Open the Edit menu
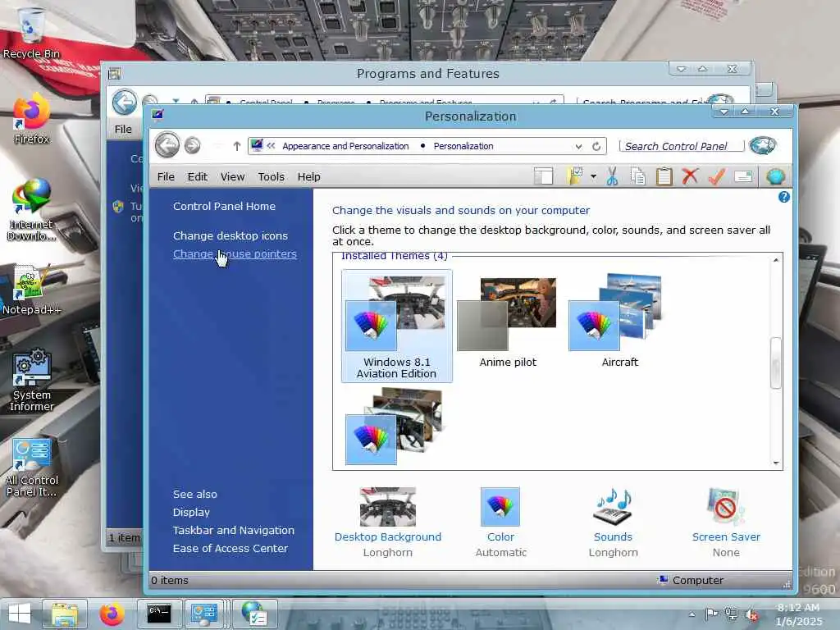The height and width of the screenshot is (630, 840). click(x=197, y=177)
